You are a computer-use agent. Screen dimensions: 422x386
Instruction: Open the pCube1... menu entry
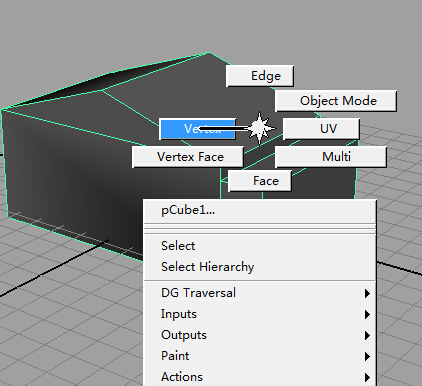(x=260, y=210)
